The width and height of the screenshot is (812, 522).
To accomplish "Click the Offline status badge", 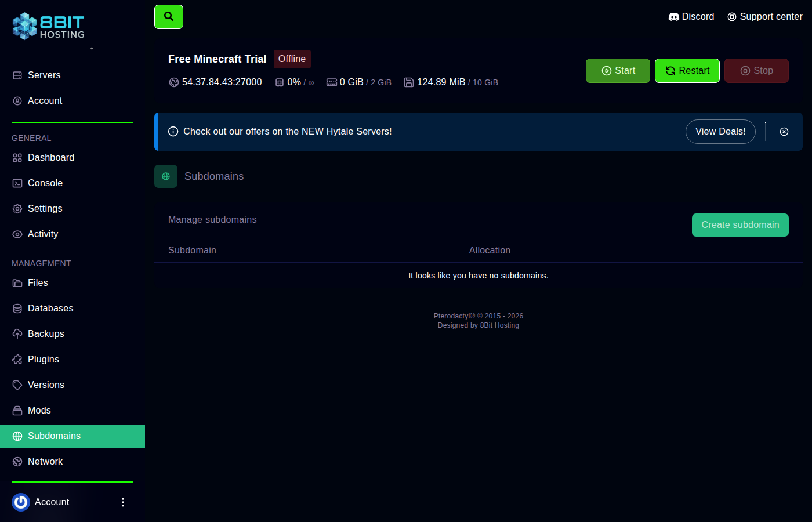I will pyautogui.click(x=292, y=59).
